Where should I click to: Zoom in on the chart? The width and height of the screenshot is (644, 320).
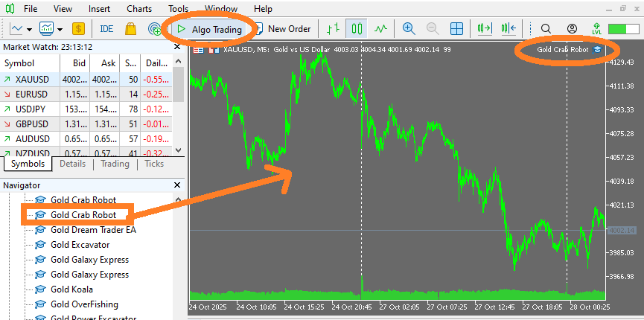click(x=408, y=29)
